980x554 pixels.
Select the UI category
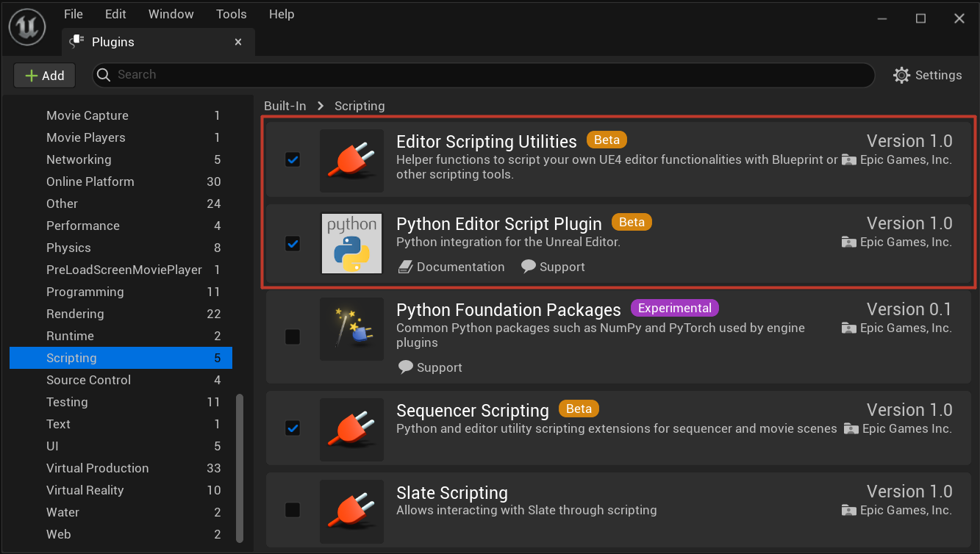121,446
